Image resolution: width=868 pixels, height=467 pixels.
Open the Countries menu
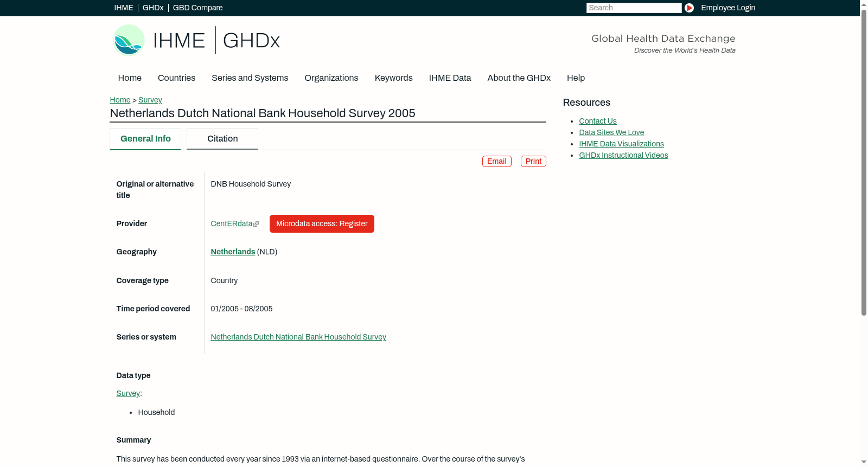(x=176, y=78)
